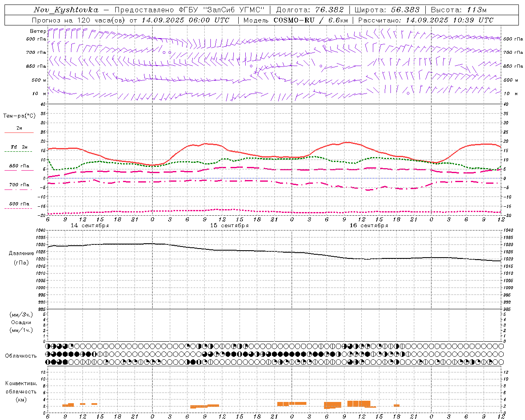The height and width of the screenshot is (420, 525).
Task: Click the station name Nov_Kyshtovka
Action: click(x=66, y=10)
